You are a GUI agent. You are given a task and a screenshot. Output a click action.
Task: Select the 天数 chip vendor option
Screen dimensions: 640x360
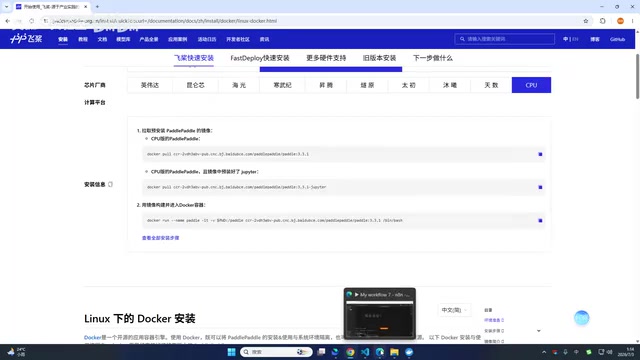(x=491, y=85)
